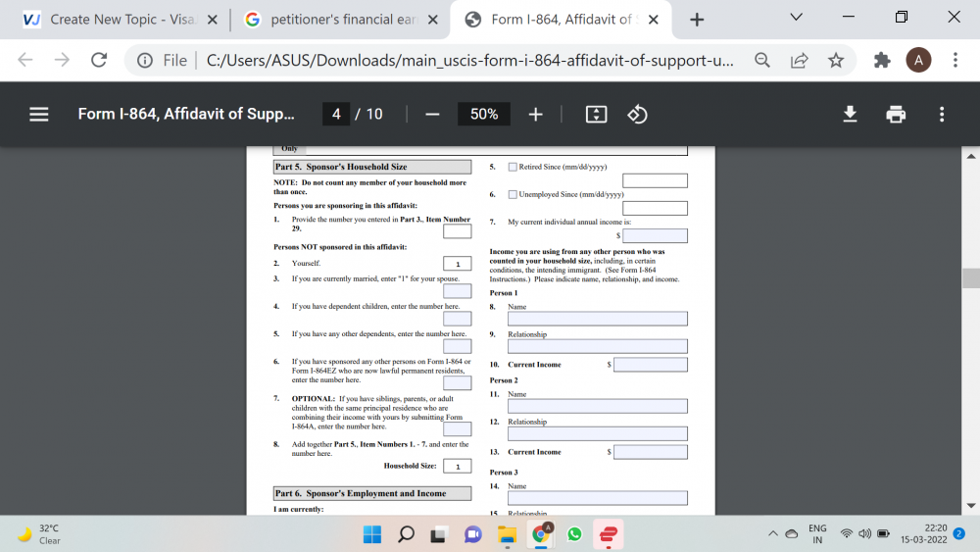The image size is (980, 552).
Task: Click the Household Size total field
Action: [x=457, y=467]
